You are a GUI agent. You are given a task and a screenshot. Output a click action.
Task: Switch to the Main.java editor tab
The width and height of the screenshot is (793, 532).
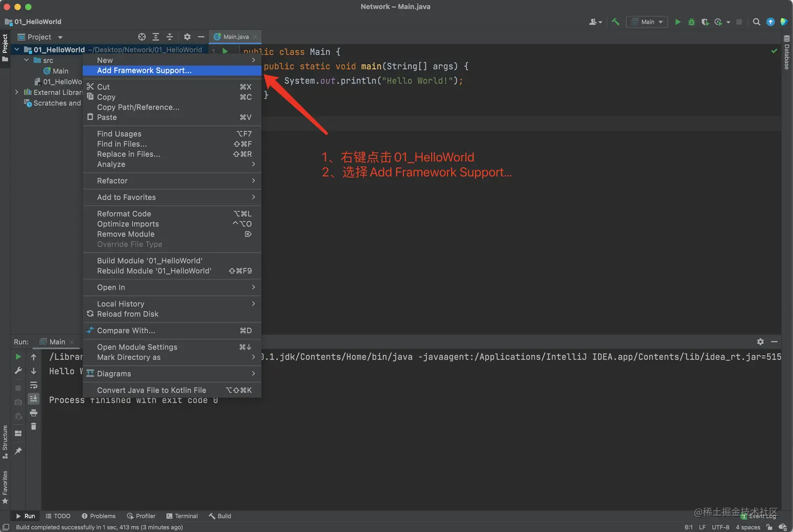(235, 37)
